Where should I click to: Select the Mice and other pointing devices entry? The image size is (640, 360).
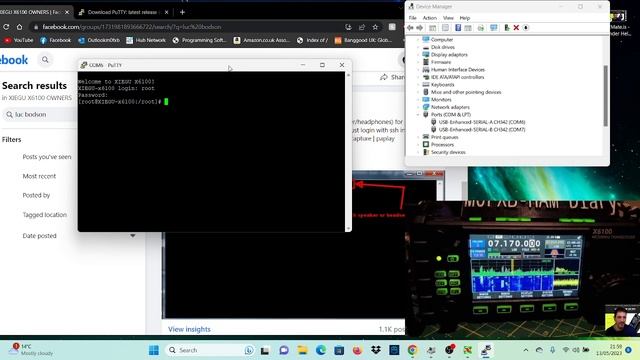coord(466,92)
